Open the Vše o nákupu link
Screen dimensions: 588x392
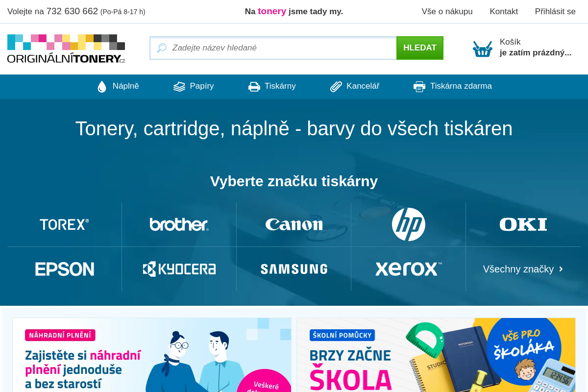[x=447, y=11]
